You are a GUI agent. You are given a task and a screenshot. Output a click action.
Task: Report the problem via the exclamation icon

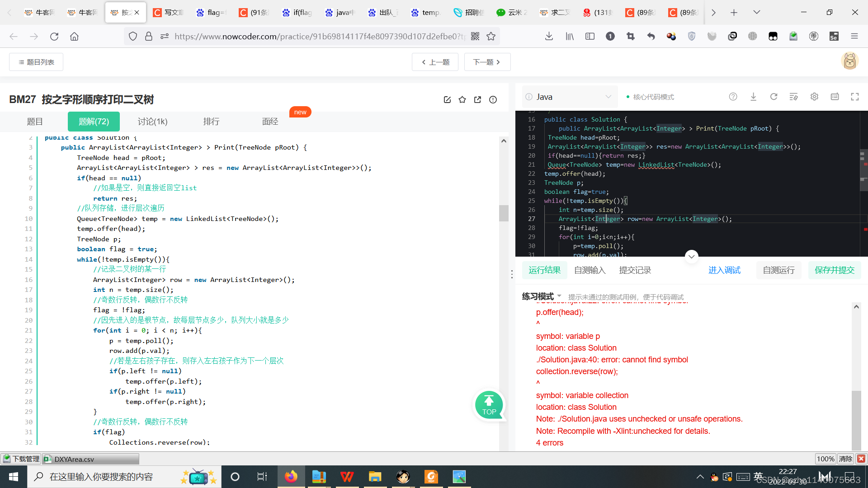493,100
